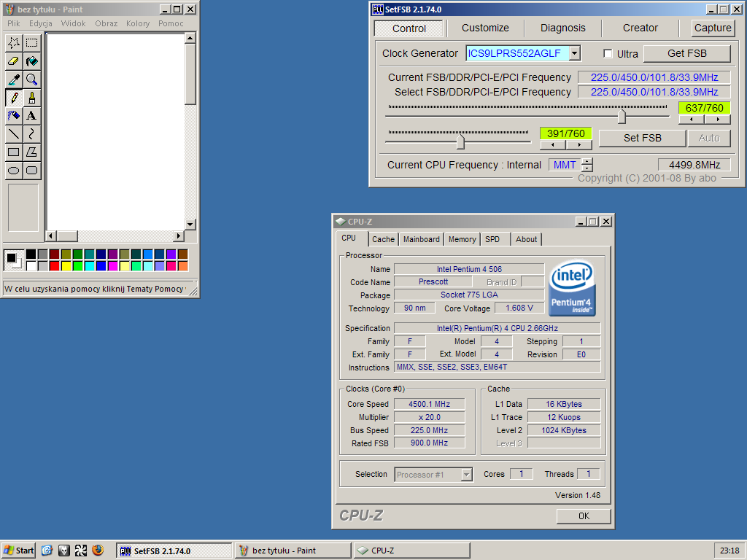
Task: Open the Cache tab in CPU-Z
Action: coord(383,239)
